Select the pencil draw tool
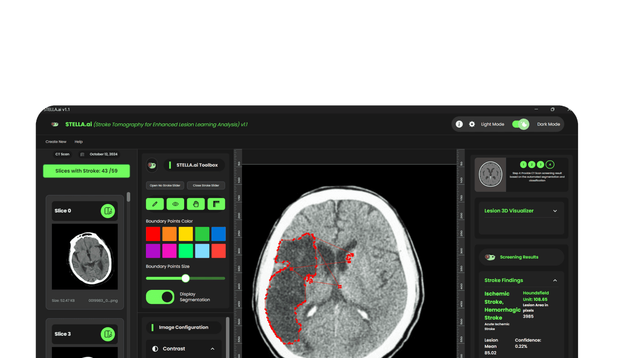 [x=155, y=204]
